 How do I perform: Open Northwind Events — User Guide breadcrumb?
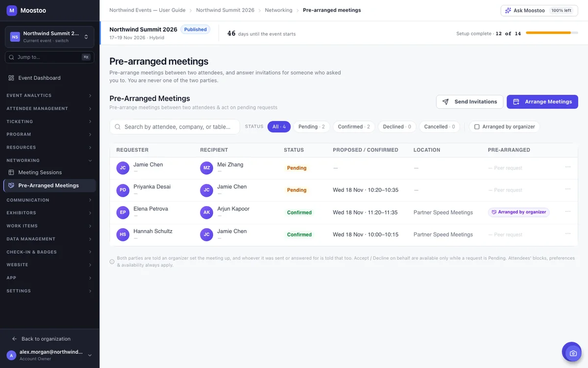[x=147, y=10]
